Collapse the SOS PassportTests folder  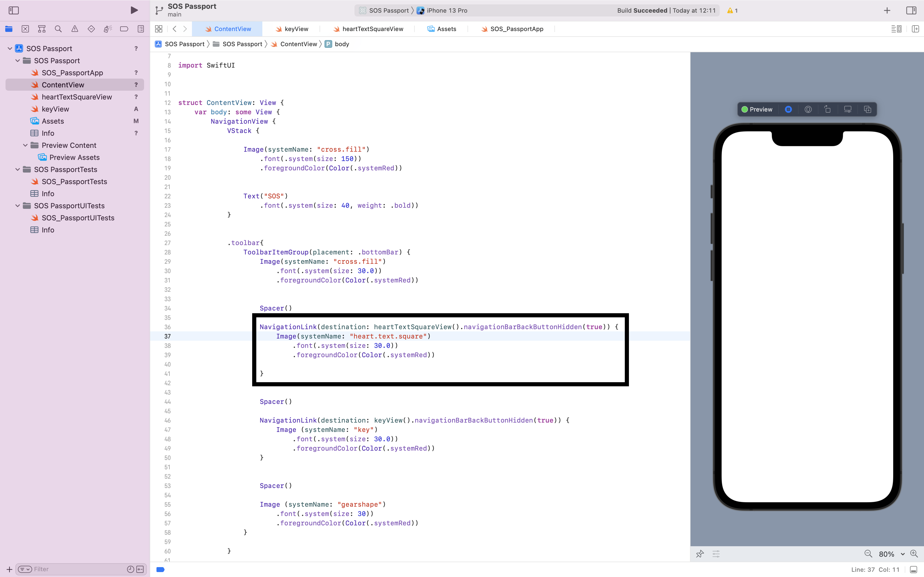tap(18, 170)
